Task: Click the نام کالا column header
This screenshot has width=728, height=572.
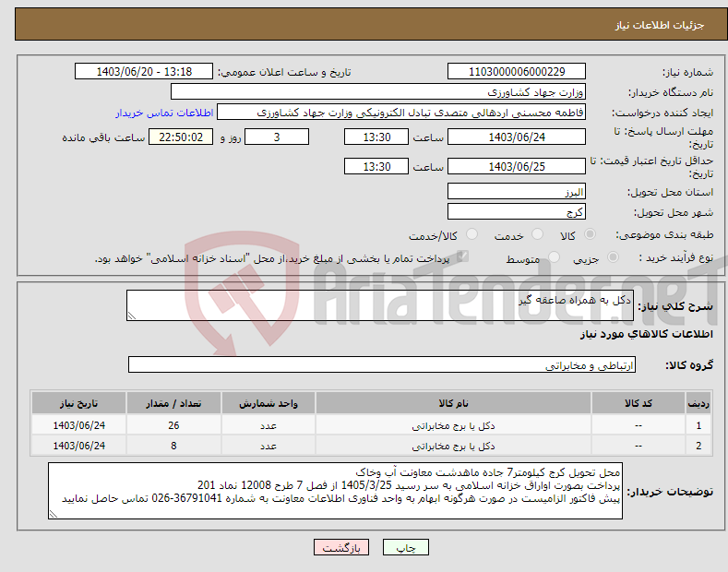Action: tap(453, 403)
